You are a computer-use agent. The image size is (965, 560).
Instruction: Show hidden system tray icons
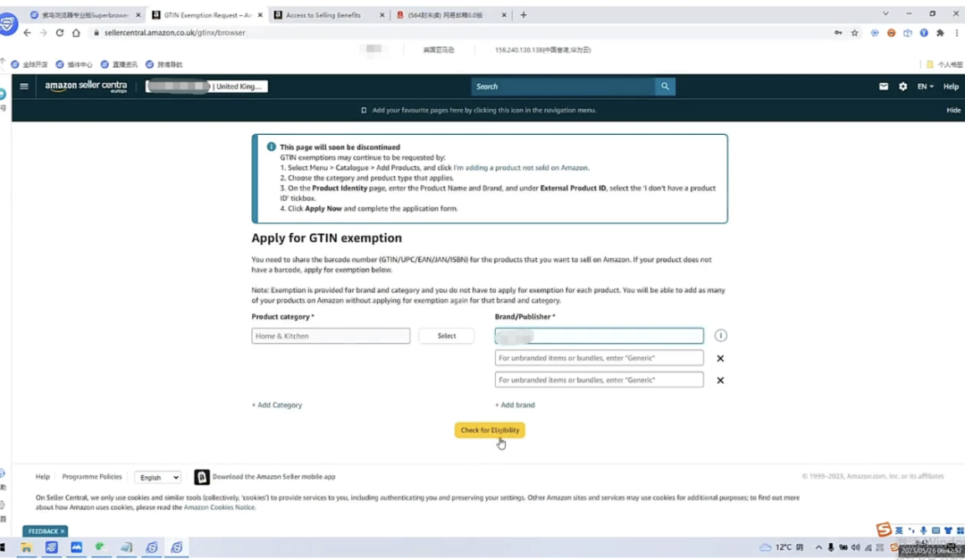818,547
